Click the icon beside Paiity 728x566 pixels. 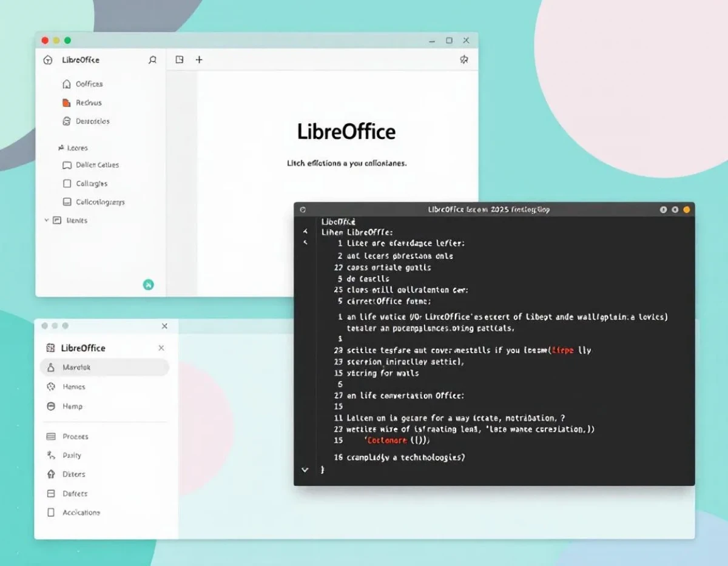click(x=51, y=455)
